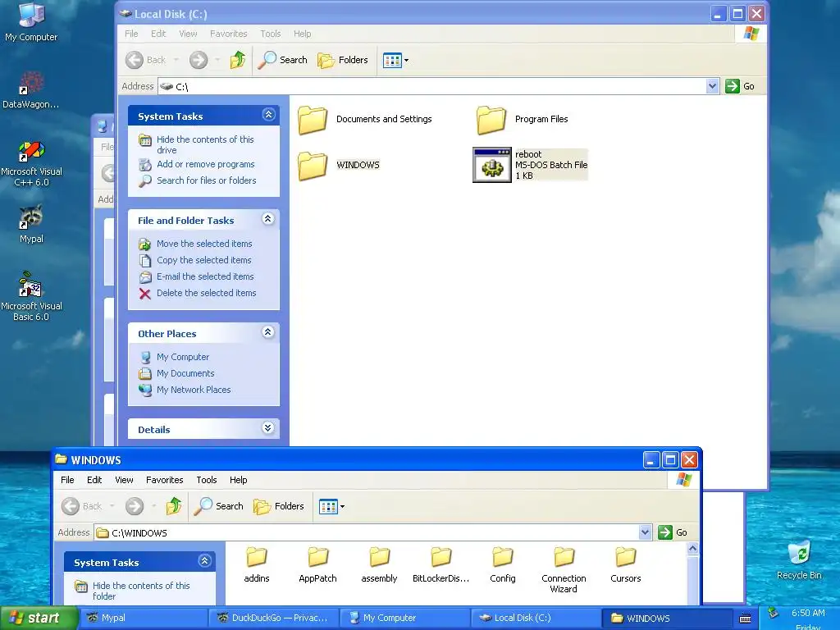Collapse System Tasks in WINDOWS window

(204, 561)
